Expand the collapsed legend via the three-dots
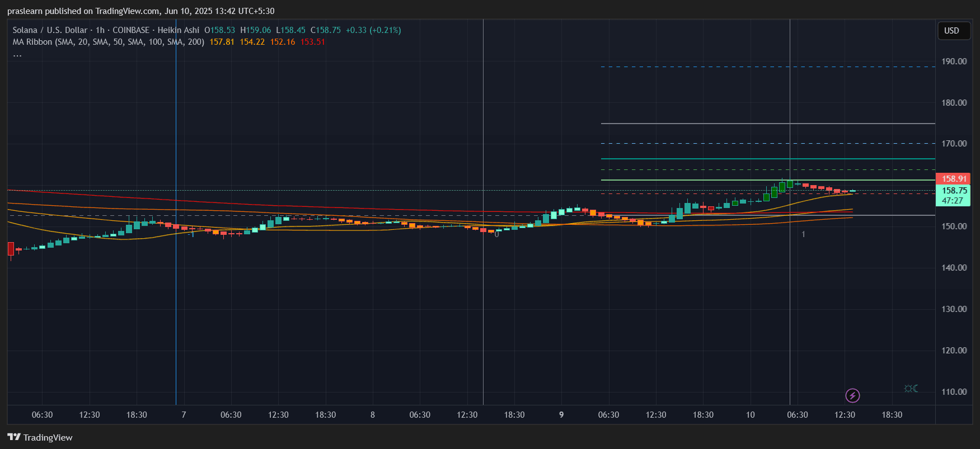Image resolution: width=980 pixels, height=449 pixels. [17, 54]
